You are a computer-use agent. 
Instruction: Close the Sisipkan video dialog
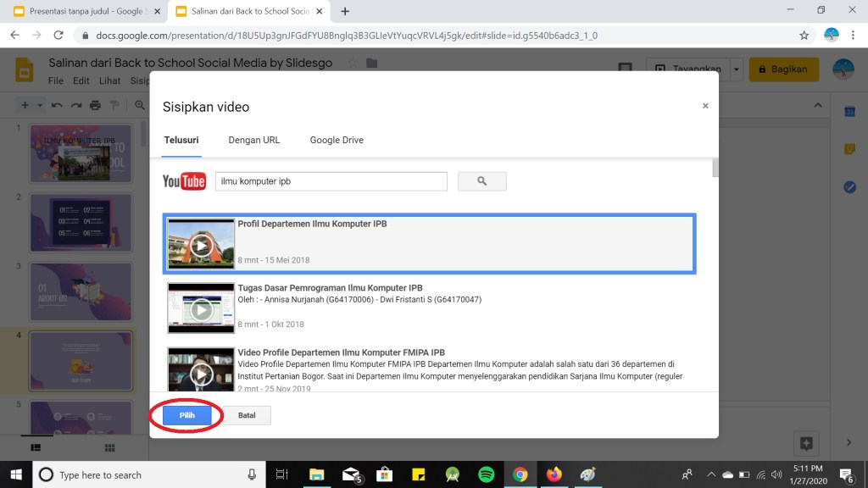pos(705,106)
